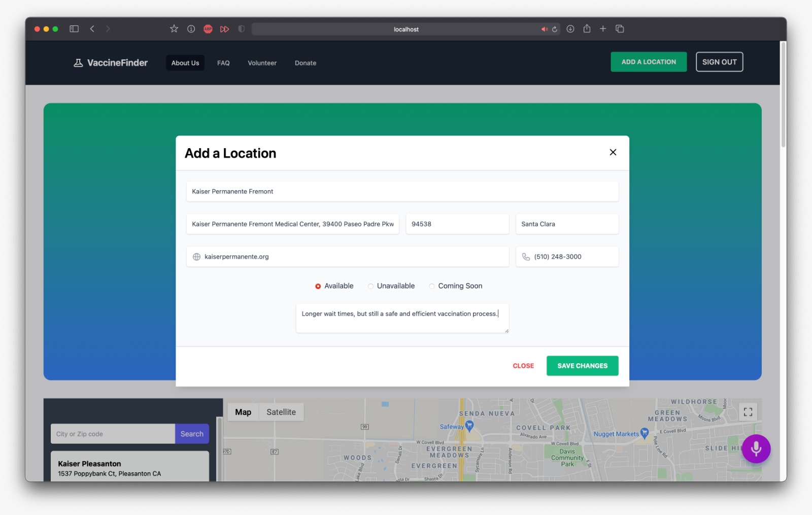Open the Safari downloads icon
Screen dimensions: 812x515
pos(570,29)
